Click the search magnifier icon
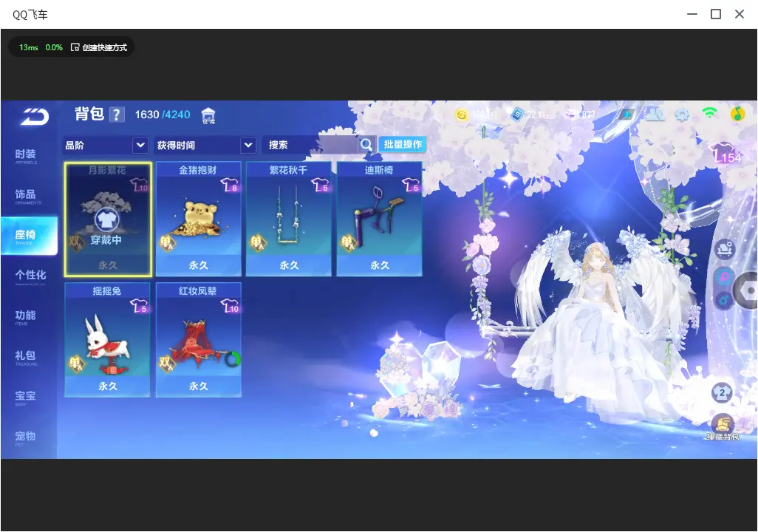Viewport: 758px width, 532px height. click(x=366, y=144)
